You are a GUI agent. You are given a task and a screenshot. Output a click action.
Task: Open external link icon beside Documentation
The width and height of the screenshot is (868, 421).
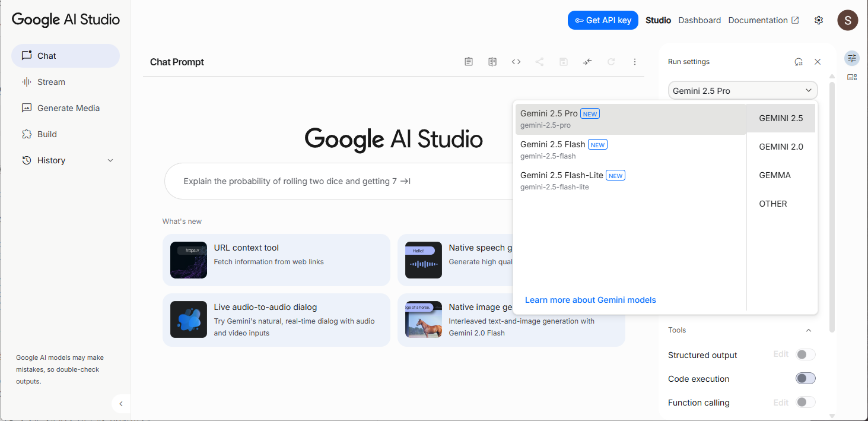(x=795, y=20)
